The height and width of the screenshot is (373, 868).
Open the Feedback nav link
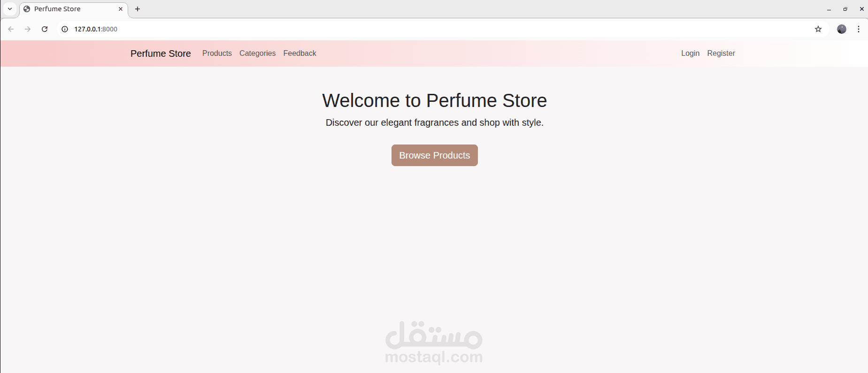(300, 53)
